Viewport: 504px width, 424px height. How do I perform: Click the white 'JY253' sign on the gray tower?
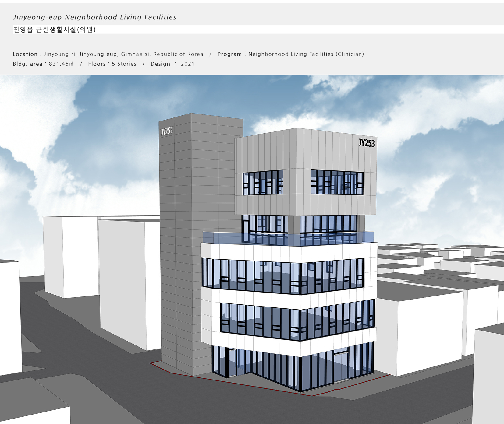(x=167, y=131)
